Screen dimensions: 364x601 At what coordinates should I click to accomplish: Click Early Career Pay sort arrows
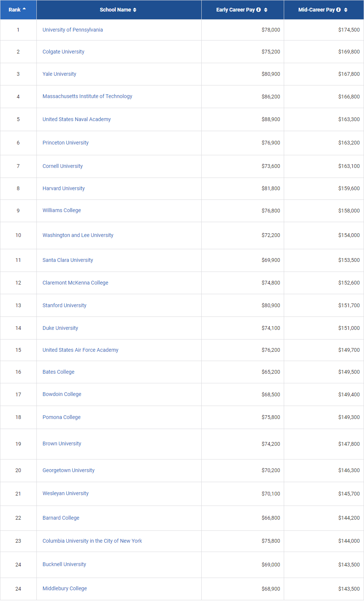pyautogui.click(x=266, y=10)
